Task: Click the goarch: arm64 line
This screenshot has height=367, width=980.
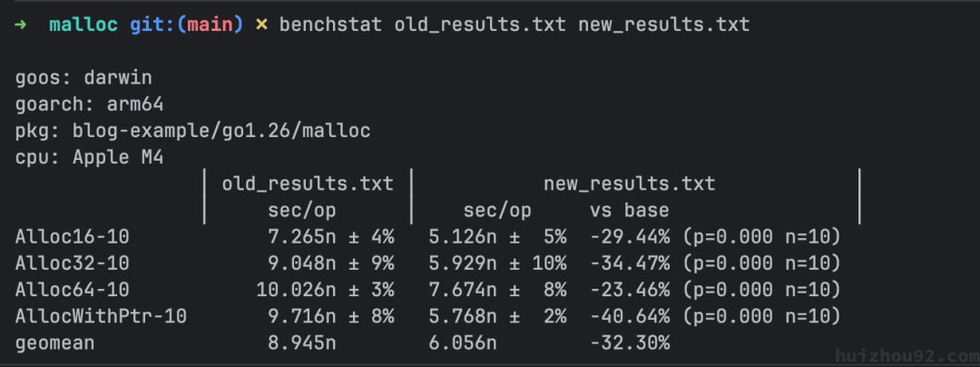Action: (89, 104)
